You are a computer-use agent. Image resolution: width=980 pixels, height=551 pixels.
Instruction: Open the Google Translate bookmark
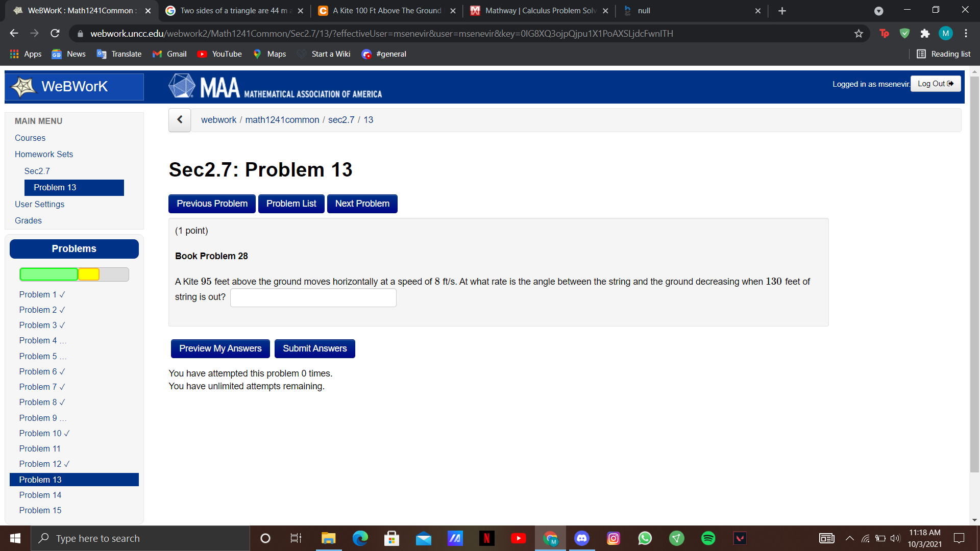118,54
